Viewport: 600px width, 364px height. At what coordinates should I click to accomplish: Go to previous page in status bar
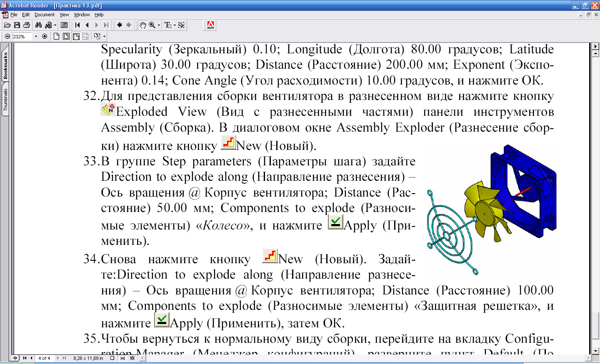(31, 358)
